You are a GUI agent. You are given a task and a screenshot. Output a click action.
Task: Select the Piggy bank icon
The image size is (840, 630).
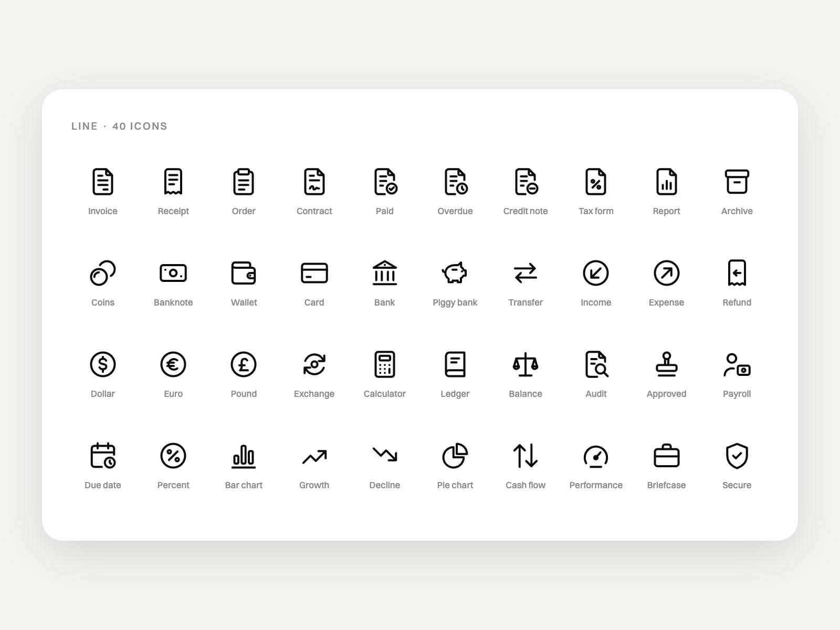click(455, 273)
